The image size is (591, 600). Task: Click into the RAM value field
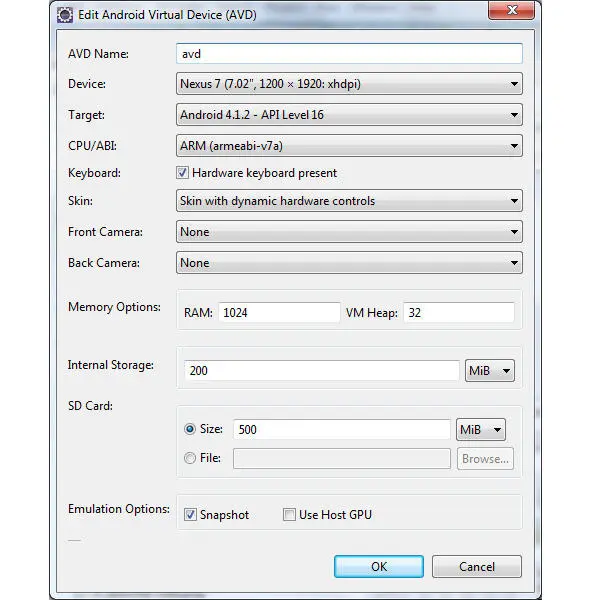coord(279,313)
